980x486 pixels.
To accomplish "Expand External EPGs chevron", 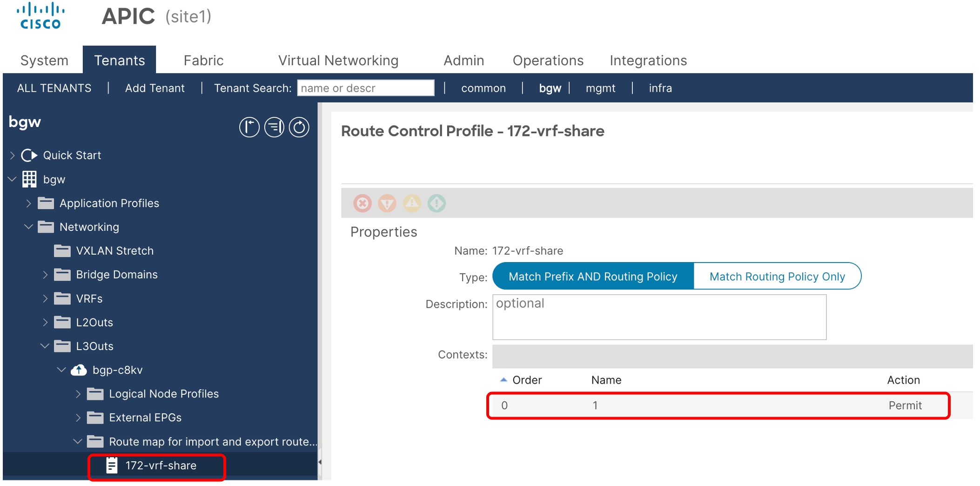I will coord(78,418).
